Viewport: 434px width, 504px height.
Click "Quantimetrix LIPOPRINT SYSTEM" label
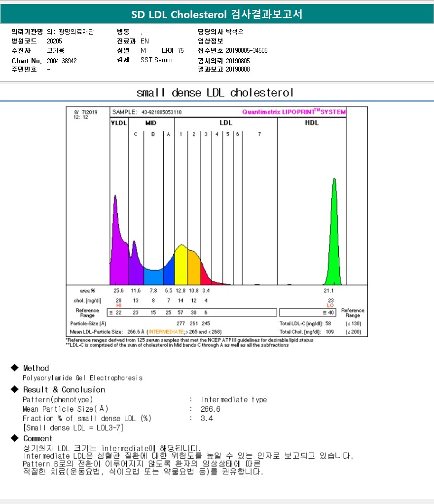[x=294, y=112]
